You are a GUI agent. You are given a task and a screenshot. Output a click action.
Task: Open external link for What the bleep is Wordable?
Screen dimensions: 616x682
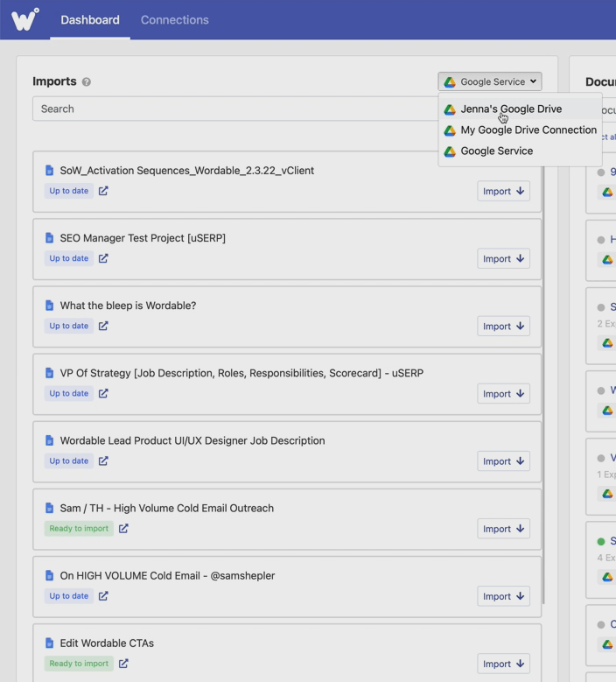coord(103,326)
